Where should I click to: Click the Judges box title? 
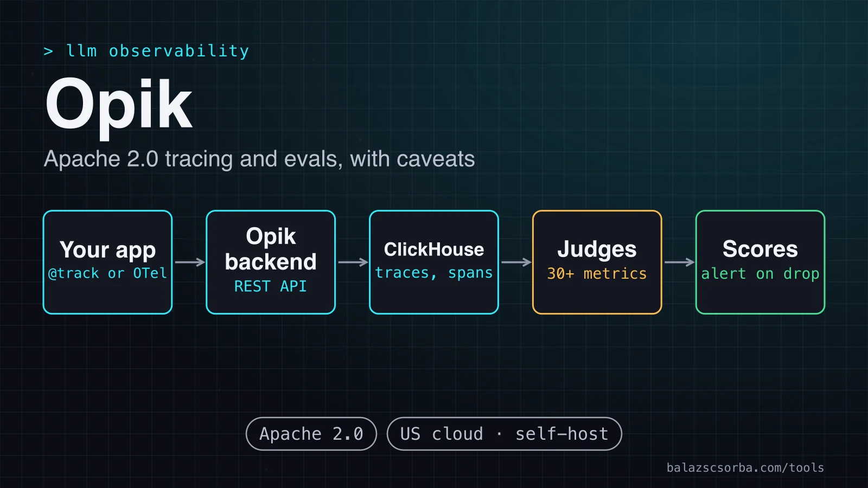click(x=597, y=249)
